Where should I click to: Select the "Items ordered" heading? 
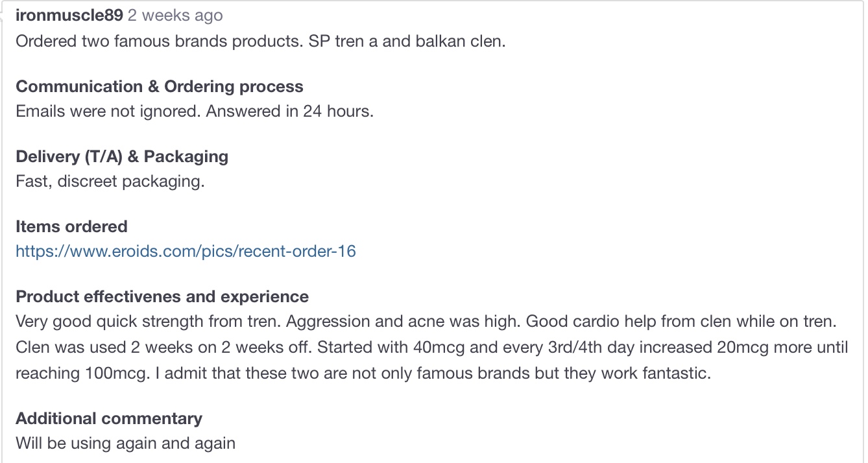71,226
